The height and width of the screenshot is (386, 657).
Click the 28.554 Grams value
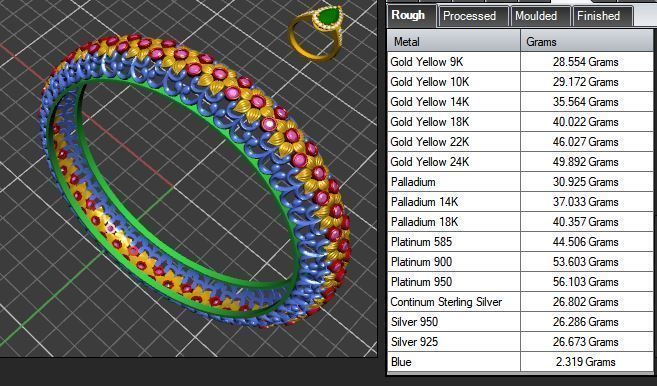pyautogui.click(x=585, y=62)
